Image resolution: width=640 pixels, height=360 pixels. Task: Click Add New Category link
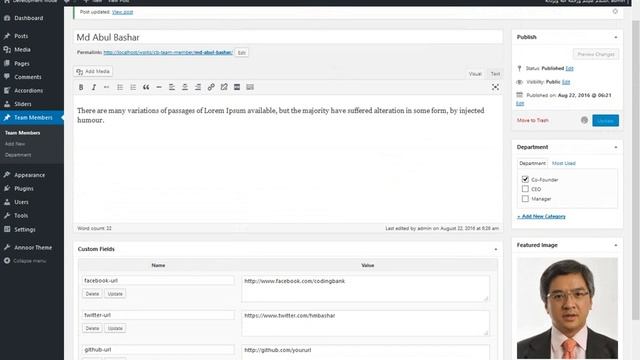(x=542, y=216)
